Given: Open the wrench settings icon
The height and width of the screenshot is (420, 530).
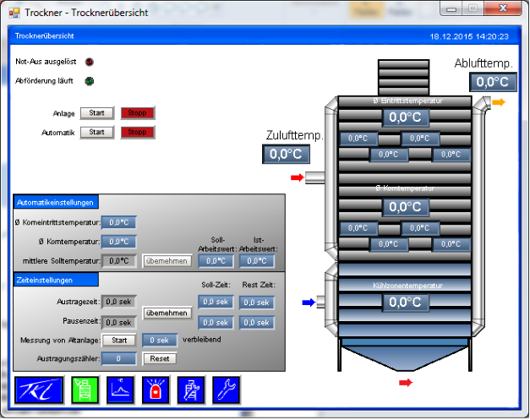Looking at the screenshot, I should point(226,390).
